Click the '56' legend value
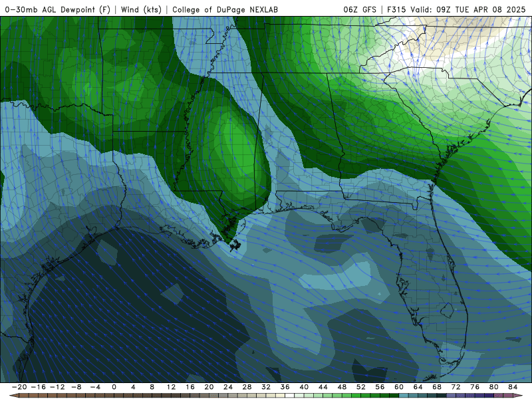The image size is (532, 399). [380, 387]
